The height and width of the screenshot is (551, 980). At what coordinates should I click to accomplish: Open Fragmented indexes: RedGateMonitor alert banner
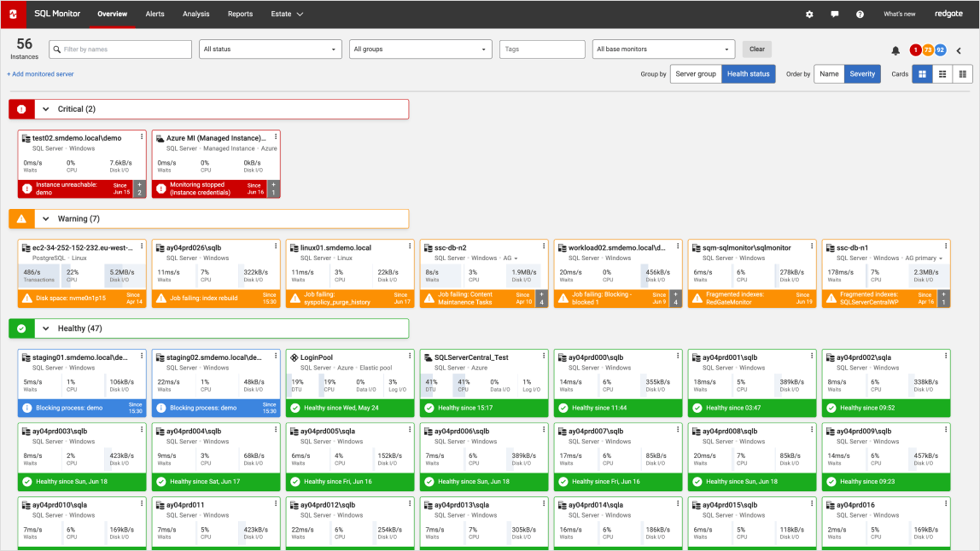(753, 298)
